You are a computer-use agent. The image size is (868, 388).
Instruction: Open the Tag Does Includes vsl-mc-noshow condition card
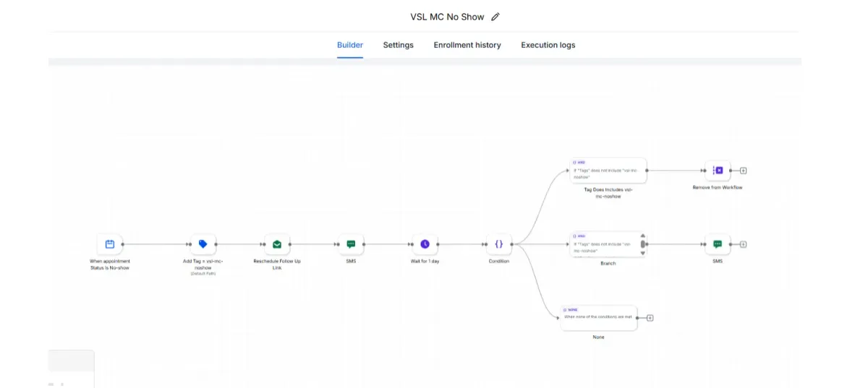pos(608,171)
